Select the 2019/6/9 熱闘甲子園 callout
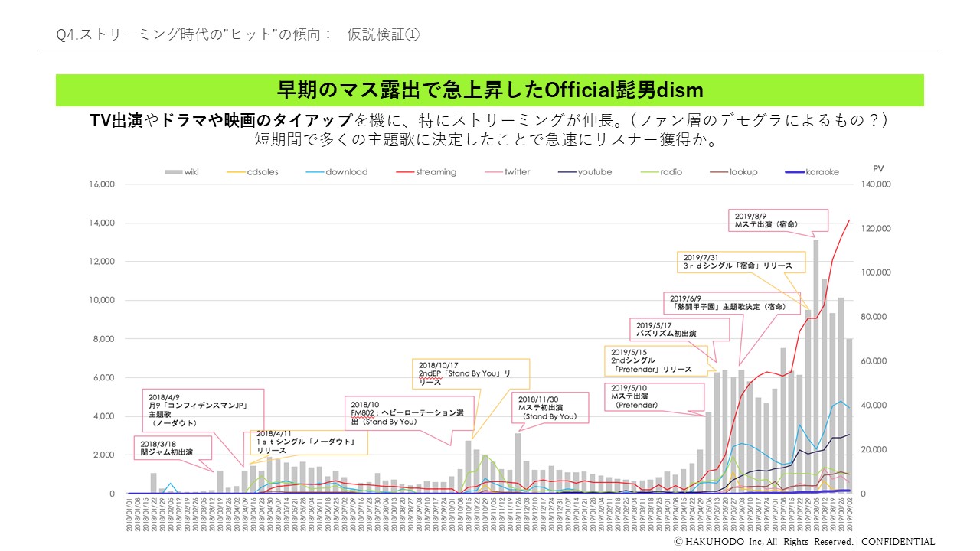 click(720, 302)
